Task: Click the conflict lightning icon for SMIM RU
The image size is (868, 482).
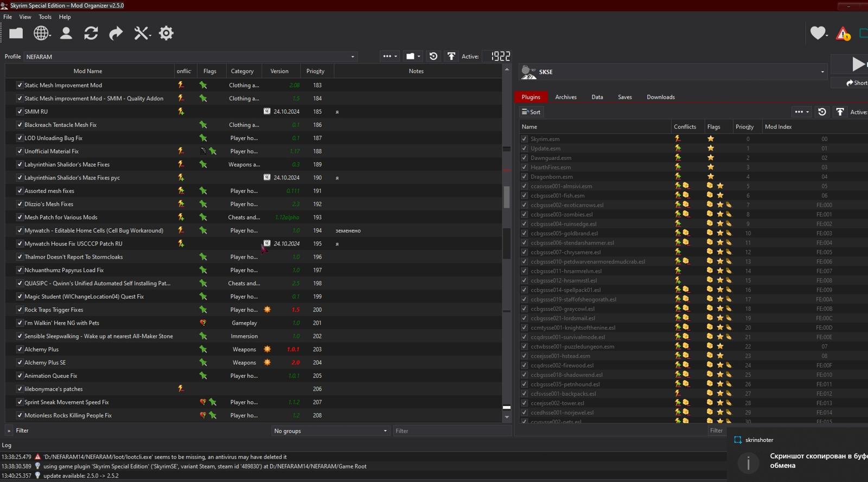Action: pos(181,112)
